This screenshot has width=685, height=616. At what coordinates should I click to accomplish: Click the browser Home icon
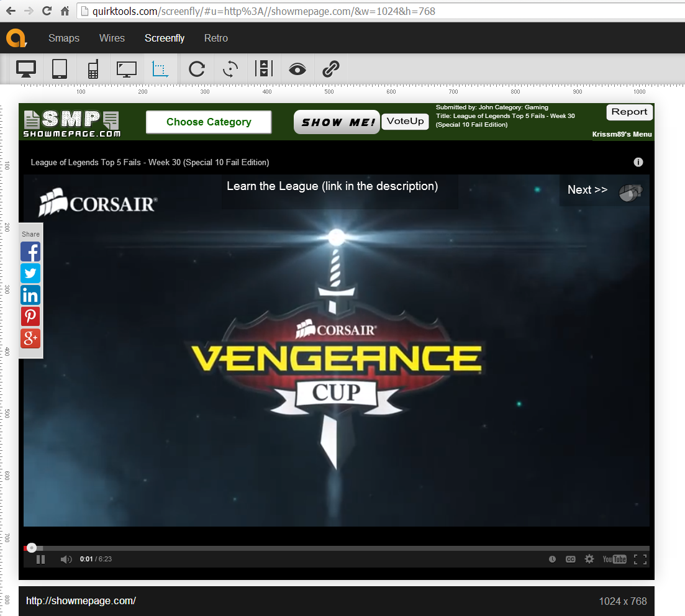tap(65, 11)
